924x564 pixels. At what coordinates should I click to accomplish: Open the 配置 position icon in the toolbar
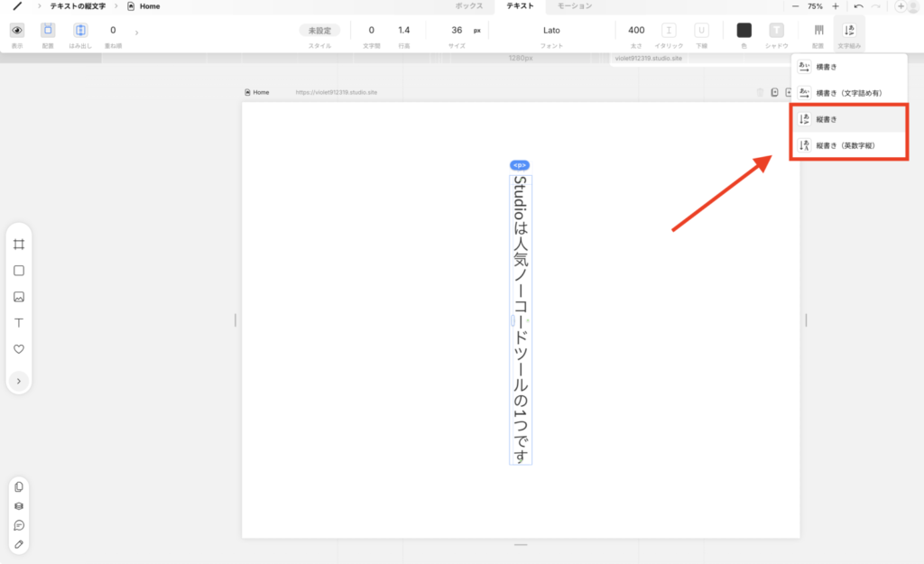48,30
